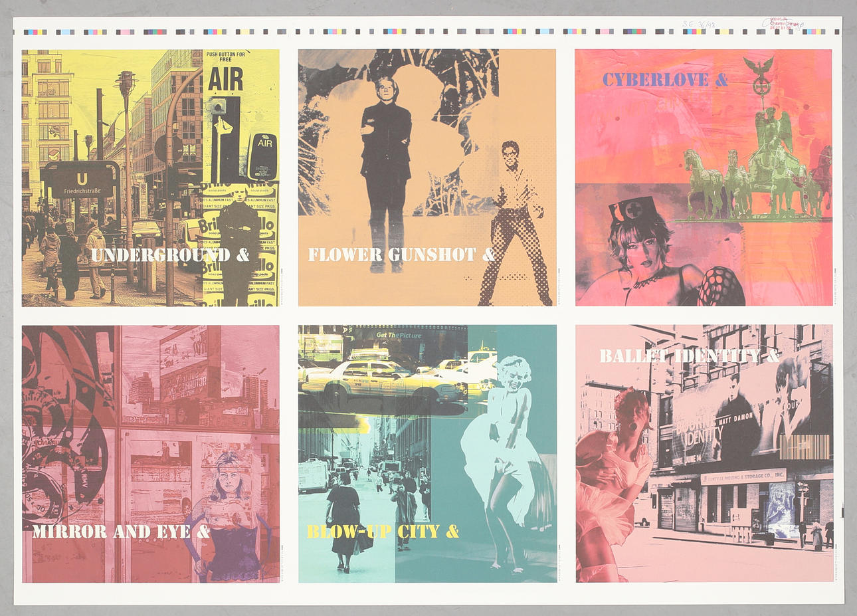Click the barcode graphic on the billboard
The width and height of the screenshot is (857, 616).
(x=805, y=447)
